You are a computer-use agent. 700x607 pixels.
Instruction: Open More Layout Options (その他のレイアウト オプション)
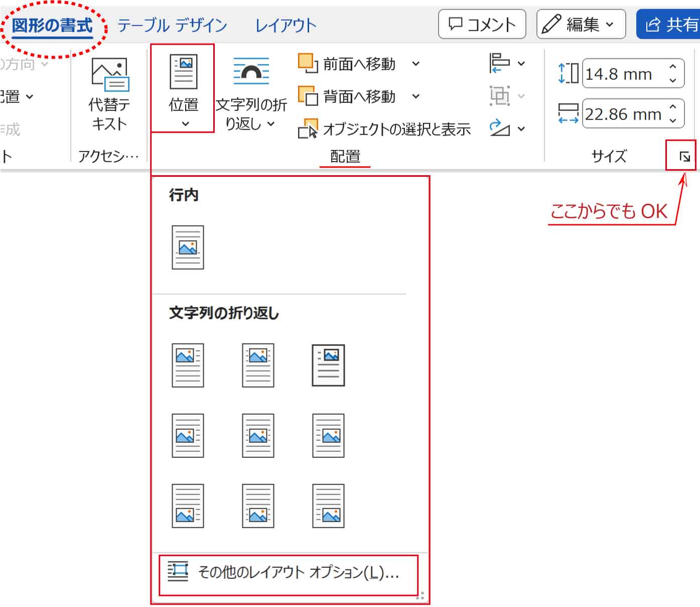(x=288, y=572)
